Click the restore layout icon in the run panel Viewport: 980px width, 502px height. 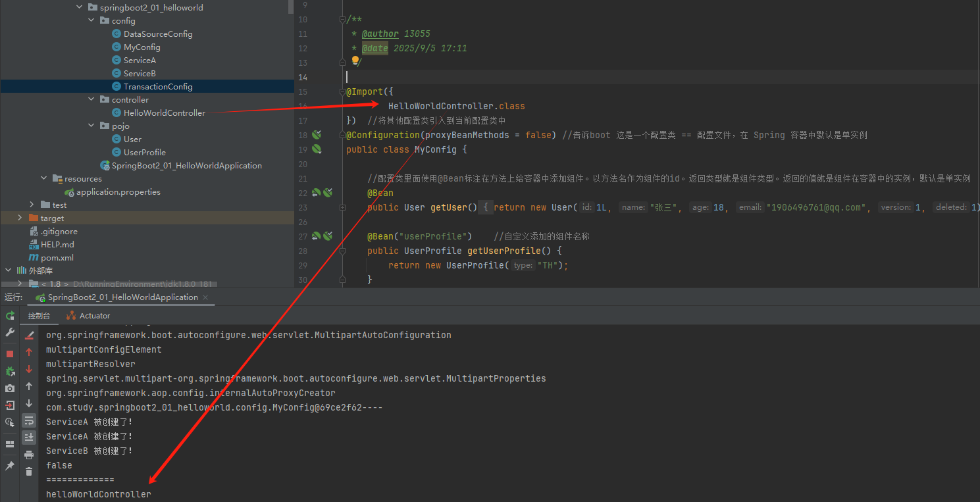[10, 444]
